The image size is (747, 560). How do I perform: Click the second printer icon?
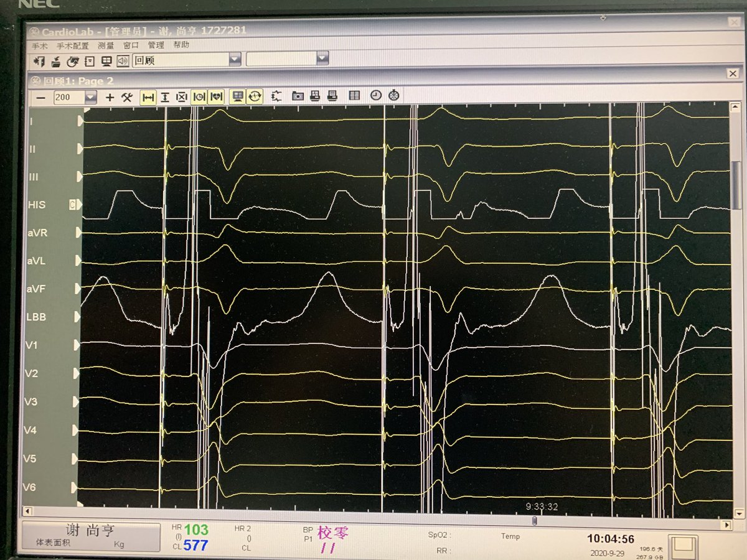click(x=332, y=96)
